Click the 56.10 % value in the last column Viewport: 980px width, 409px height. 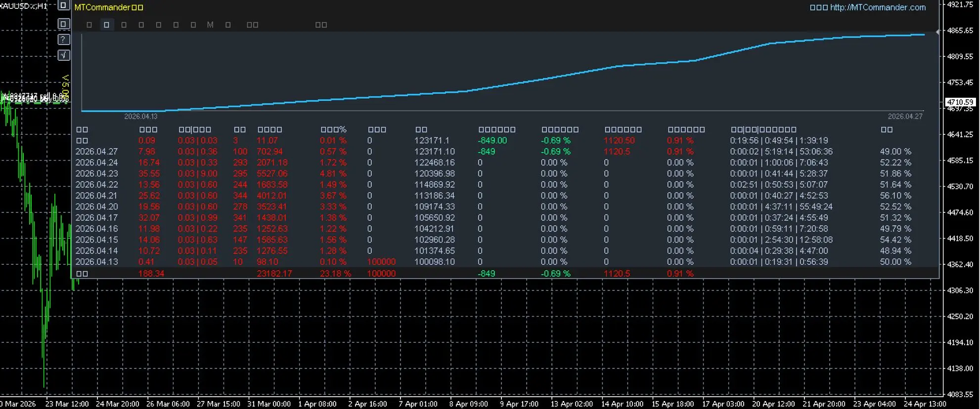(895, 196)
